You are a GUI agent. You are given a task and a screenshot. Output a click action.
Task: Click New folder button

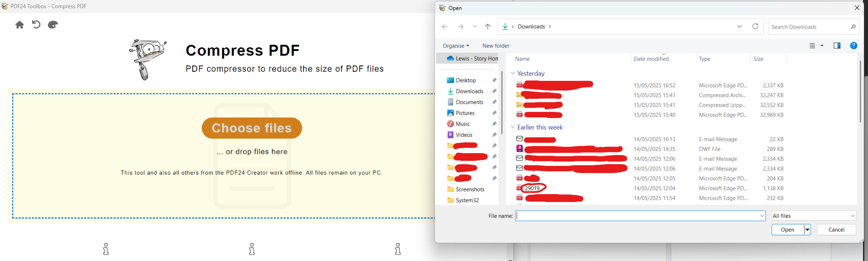click(x=496, y=46)
